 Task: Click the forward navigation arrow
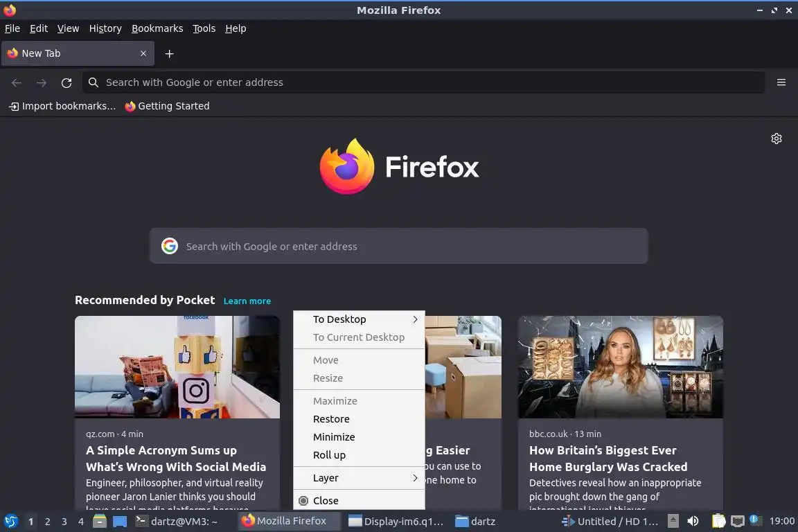point(42,82)
